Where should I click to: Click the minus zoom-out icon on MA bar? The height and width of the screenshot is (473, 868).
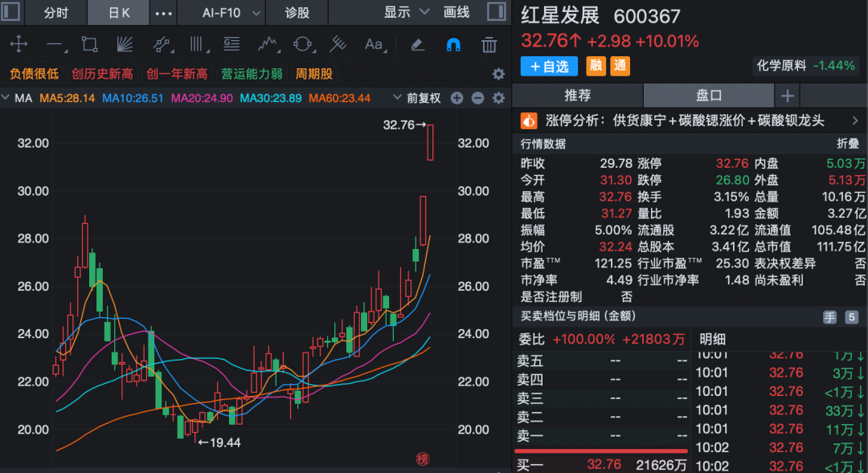tap(477, 98)
